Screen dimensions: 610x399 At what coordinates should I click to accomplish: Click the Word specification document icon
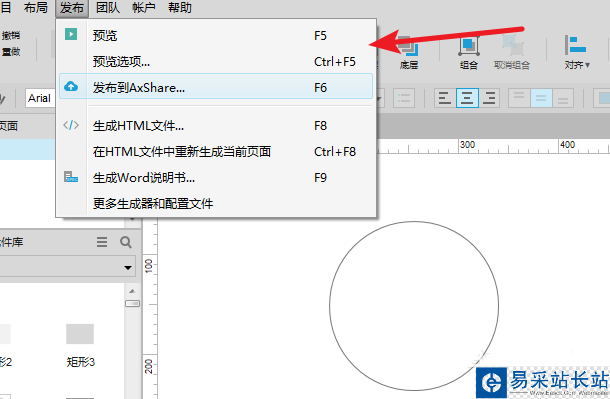[71, 177]
